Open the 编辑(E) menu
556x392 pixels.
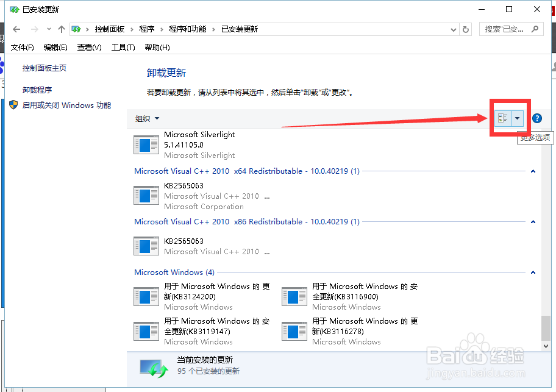point(55,48)
